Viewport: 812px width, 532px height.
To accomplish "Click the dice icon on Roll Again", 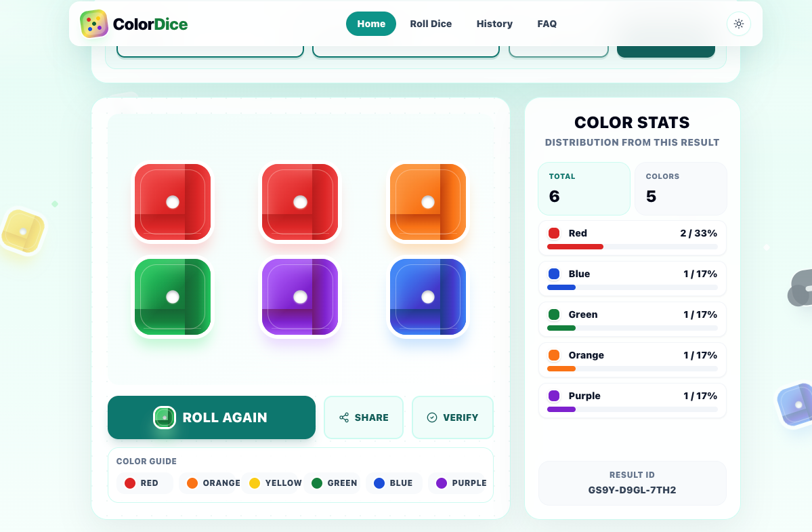I will point(165,417).
